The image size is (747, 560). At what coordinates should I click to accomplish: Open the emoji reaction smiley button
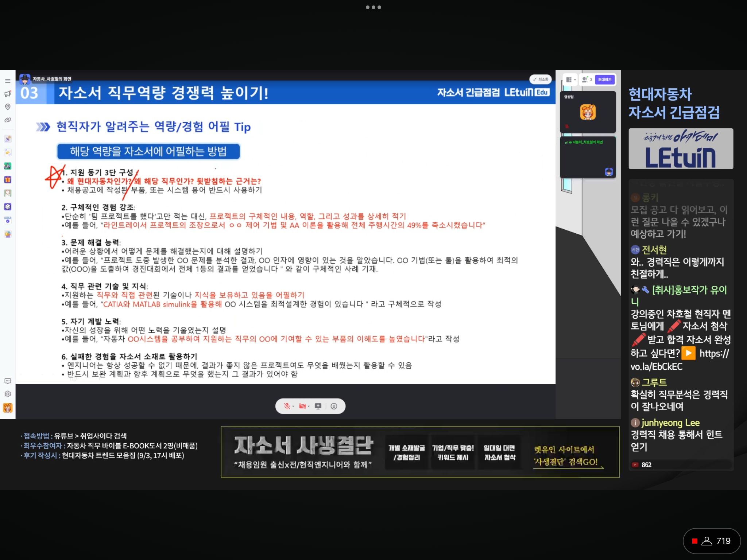point(334,406)
